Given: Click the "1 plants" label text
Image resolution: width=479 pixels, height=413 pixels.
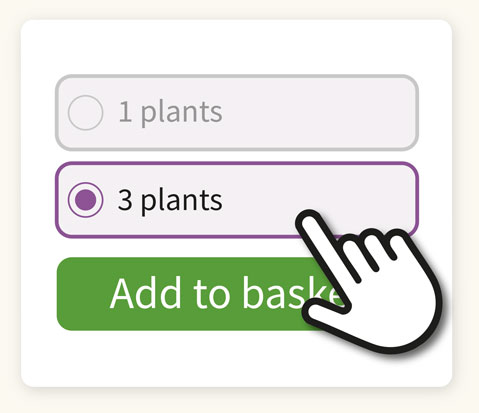Looking at the screenshot, I should click(170, 112).
